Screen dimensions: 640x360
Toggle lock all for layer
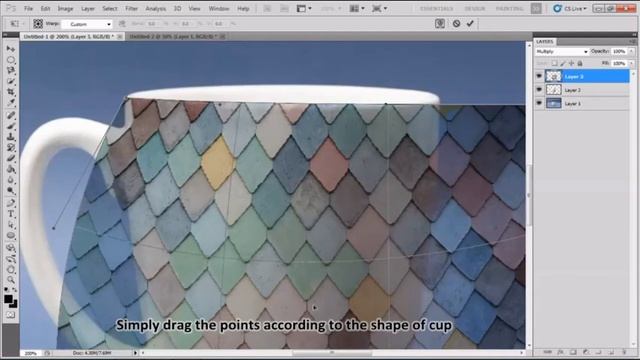point(580,63)
